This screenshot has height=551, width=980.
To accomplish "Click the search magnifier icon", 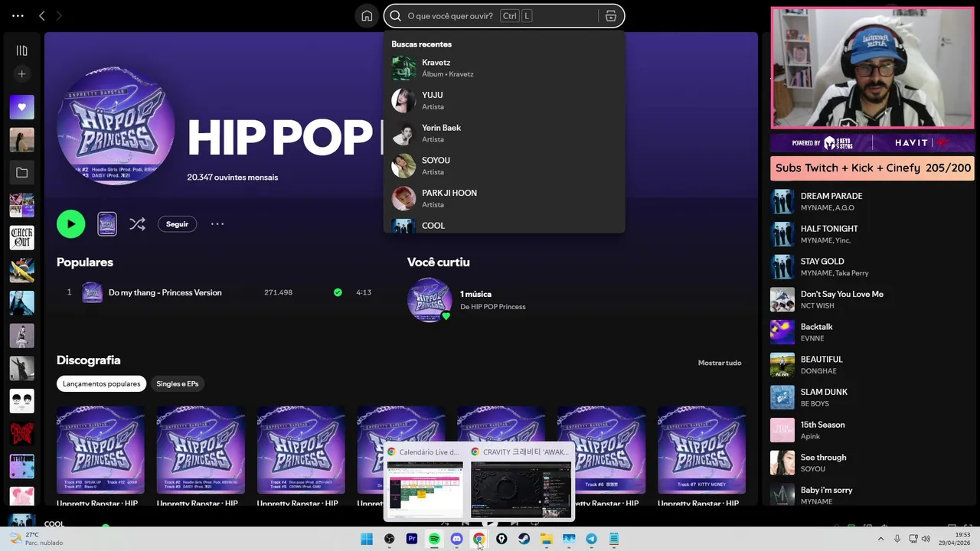I will click(396, 16).
